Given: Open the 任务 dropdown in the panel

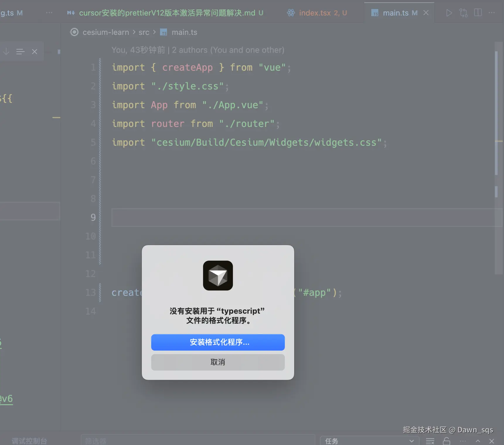Looking at the screenshot, I should pos(370,441).
